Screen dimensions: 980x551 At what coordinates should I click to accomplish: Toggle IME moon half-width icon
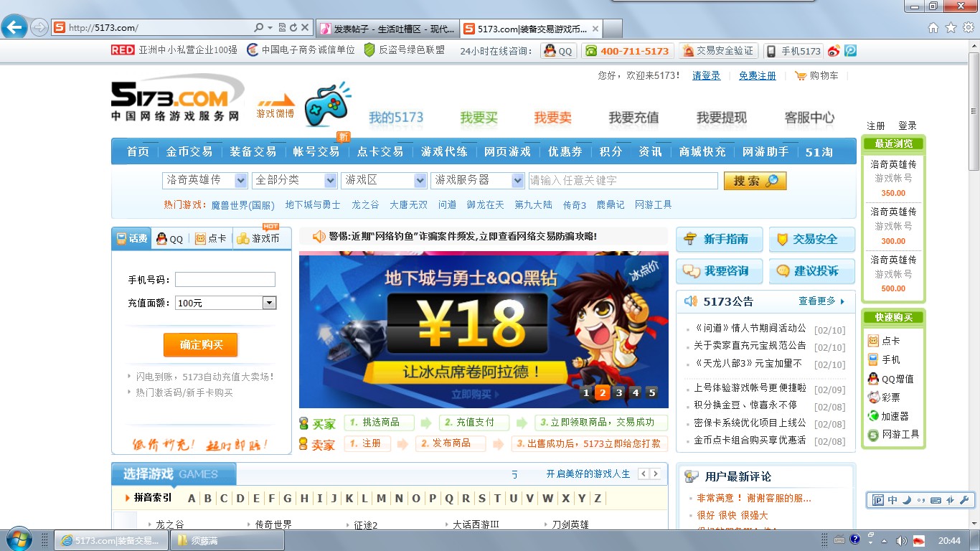click(906, 500)
